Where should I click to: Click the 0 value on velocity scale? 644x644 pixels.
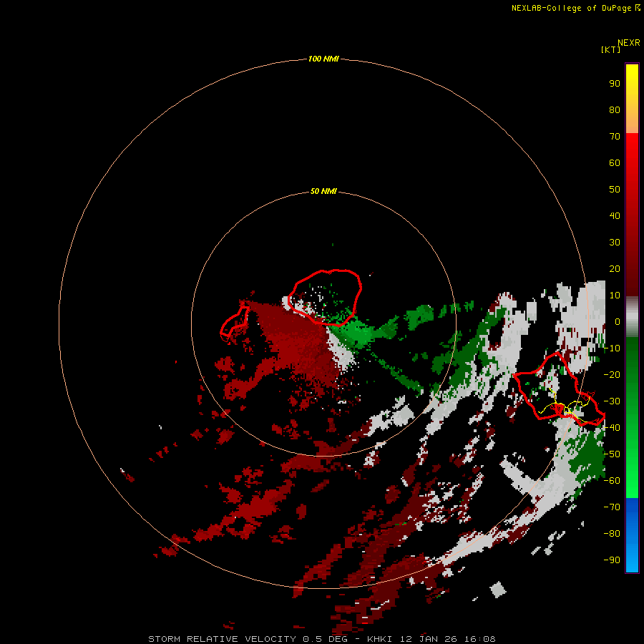tap(618, 321)
